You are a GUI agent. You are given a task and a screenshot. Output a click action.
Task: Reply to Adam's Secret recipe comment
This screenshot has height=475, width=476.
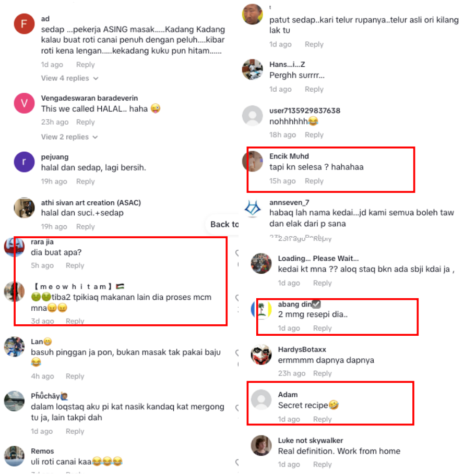[x=322, y=419]
